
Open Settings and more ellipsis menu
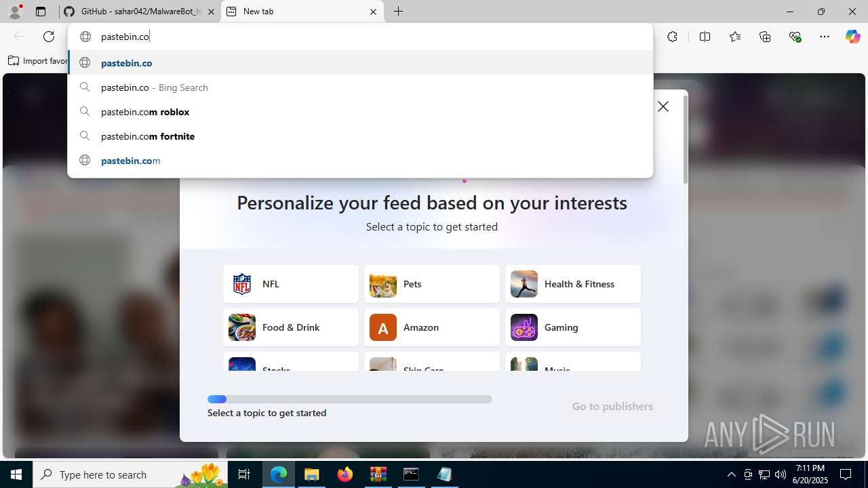coord(825,37)
